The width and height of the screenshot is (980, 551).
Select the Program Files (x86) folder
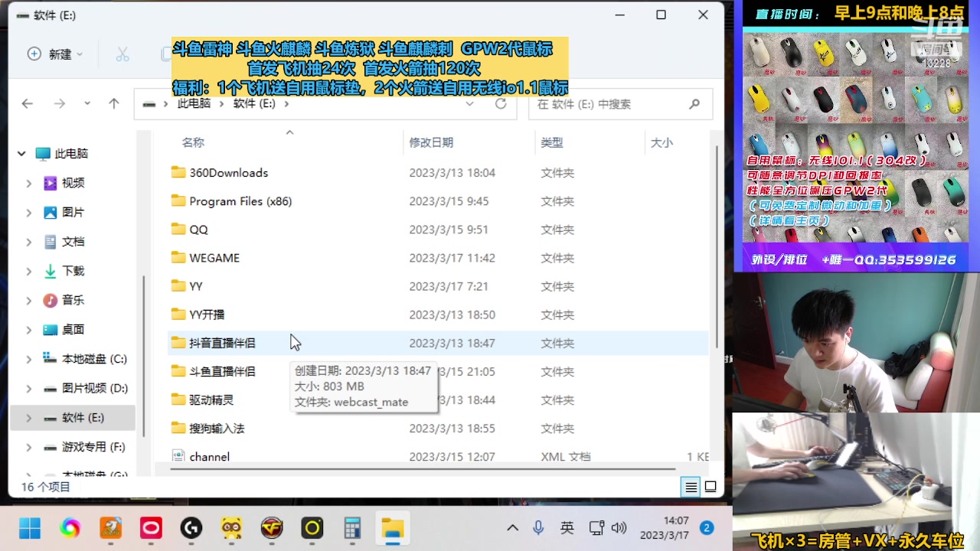(x=439, y=201)
